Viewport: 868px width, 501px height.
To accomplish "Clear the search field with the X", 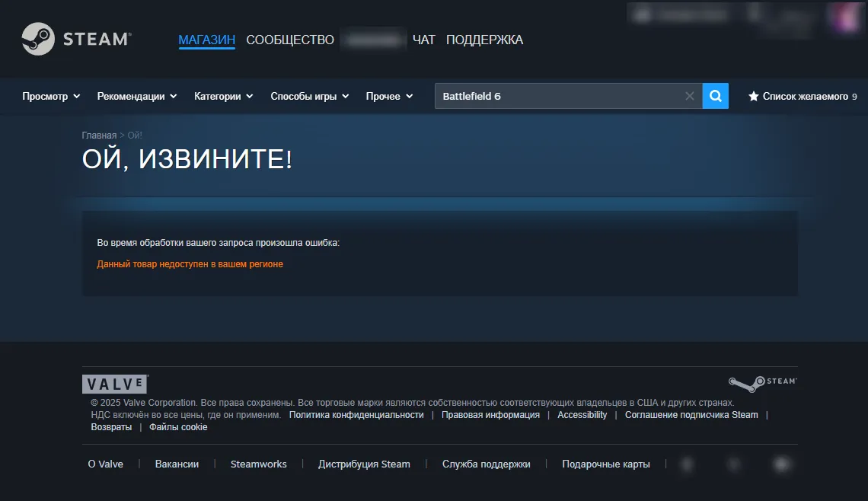I will pos(689,96).
